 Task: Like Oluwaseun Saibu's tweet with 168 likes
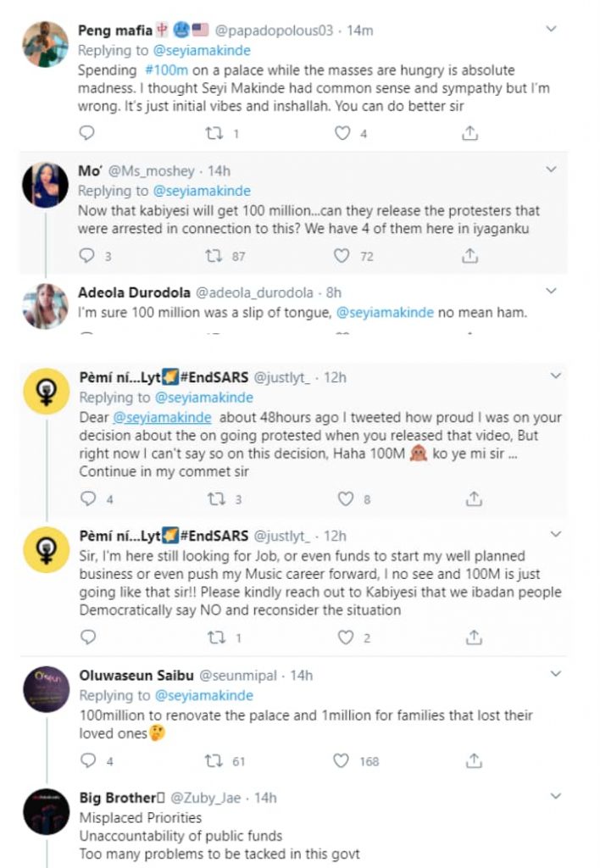[342, 761]
